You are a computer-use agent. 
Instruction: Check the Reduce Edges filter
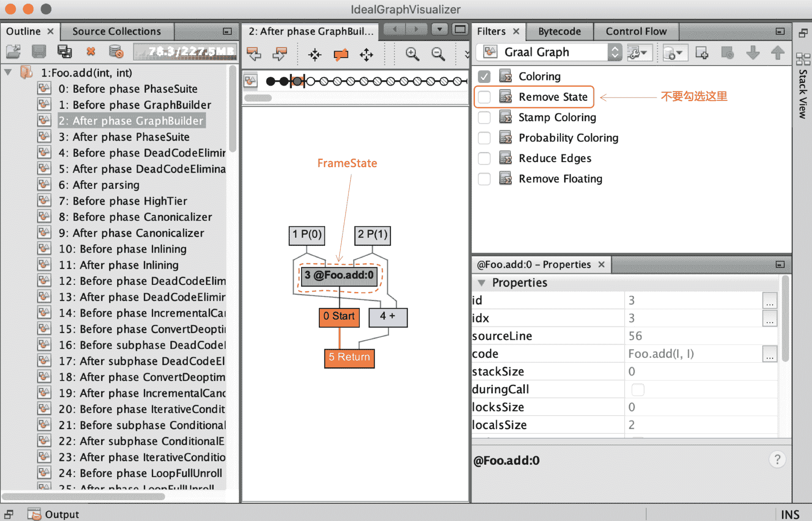click(x=484, y=158)
